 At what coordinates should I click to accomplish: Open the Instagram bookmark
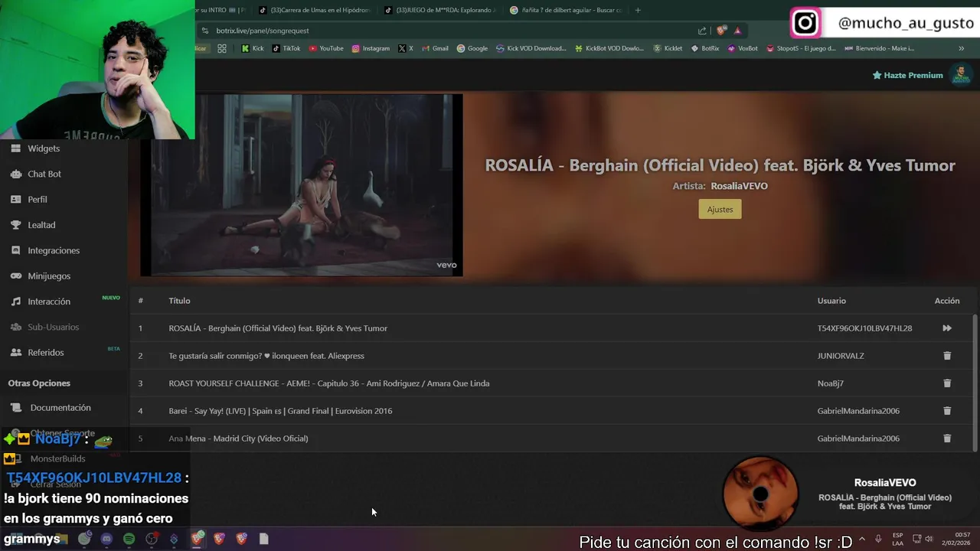(x=371, y=48)
